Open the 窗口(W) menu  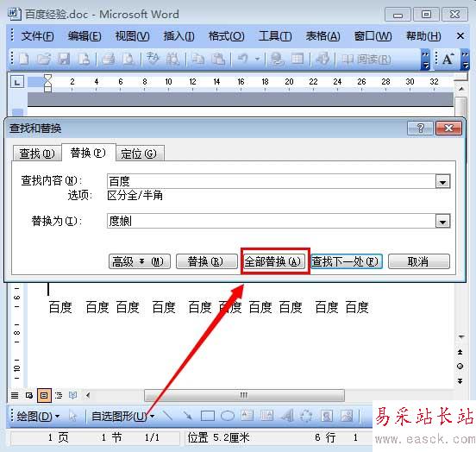373,36
